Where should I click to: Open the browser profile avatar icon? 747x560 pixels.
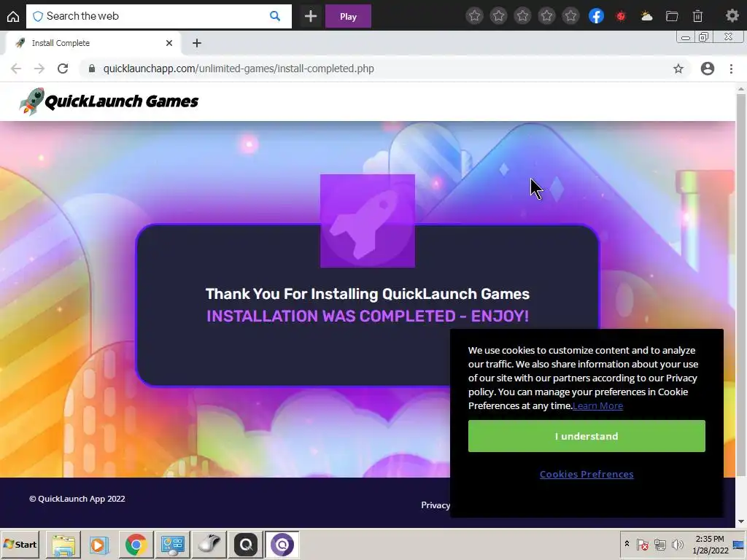708,69
